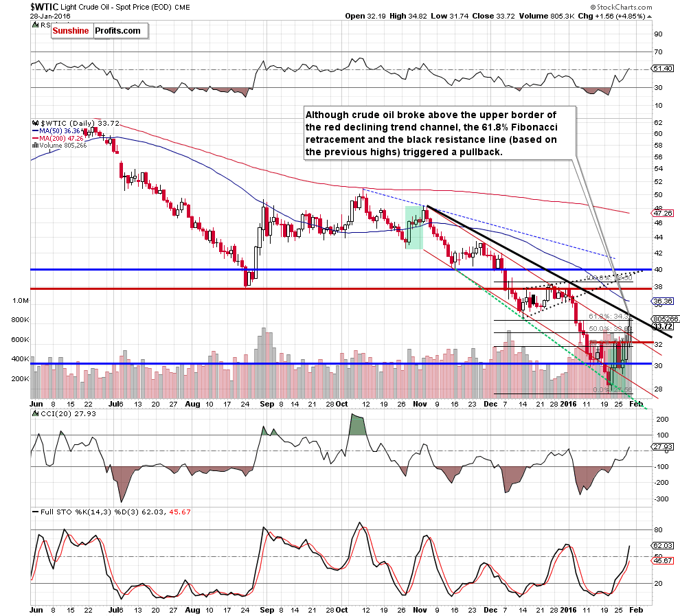This screenshot has width=680, height=616.
Task: Click the black dash swatch before Full STO
Action: point(36,512)
